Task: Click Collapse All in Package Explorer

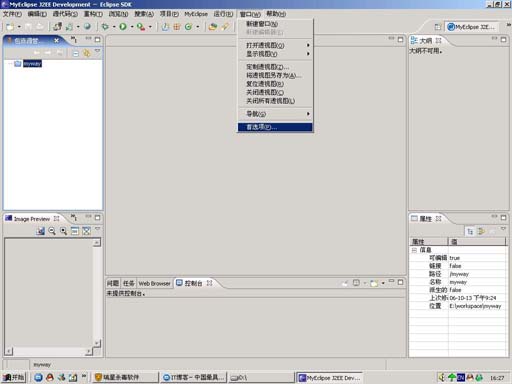Action: (x=76, y=53)
